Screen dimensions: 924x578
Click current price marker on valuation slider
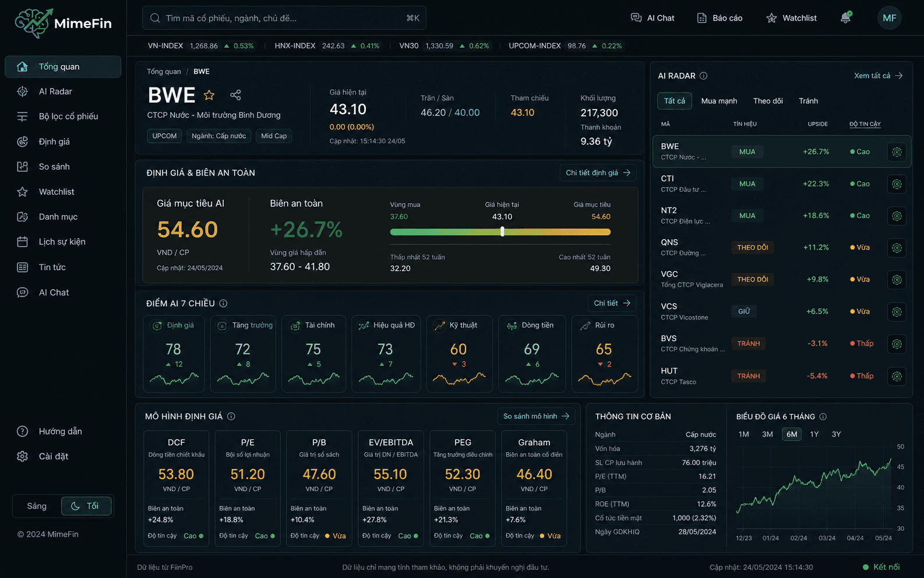coord(502,231)
